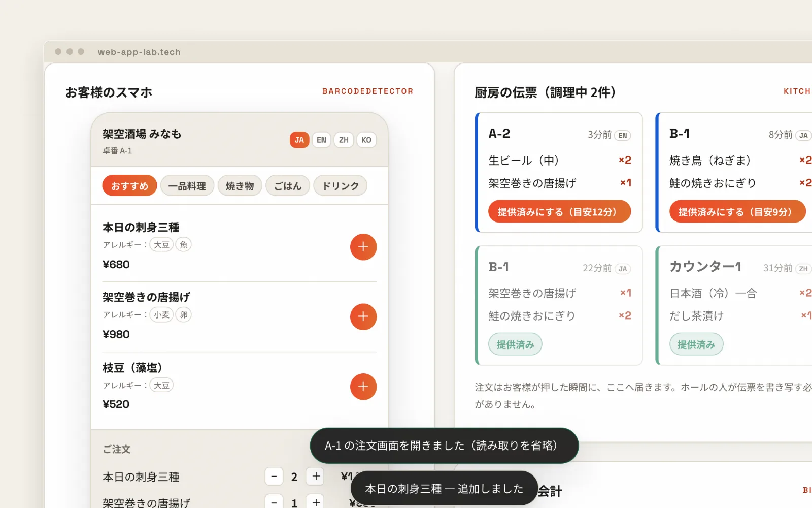Click 生ビール（中） on ticket A-2
This screenshot has width=812, height=508.
(524, 161)
